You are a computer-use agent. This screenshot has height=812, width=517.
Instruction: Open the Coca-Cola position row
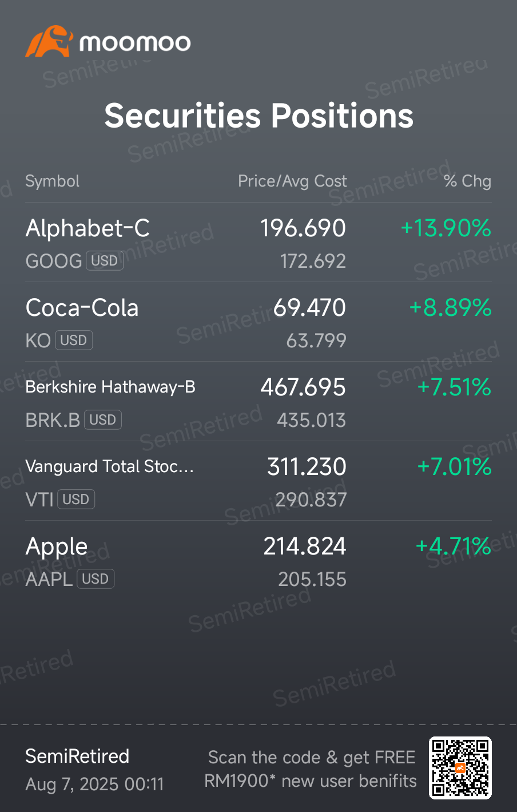click(258, 322)
